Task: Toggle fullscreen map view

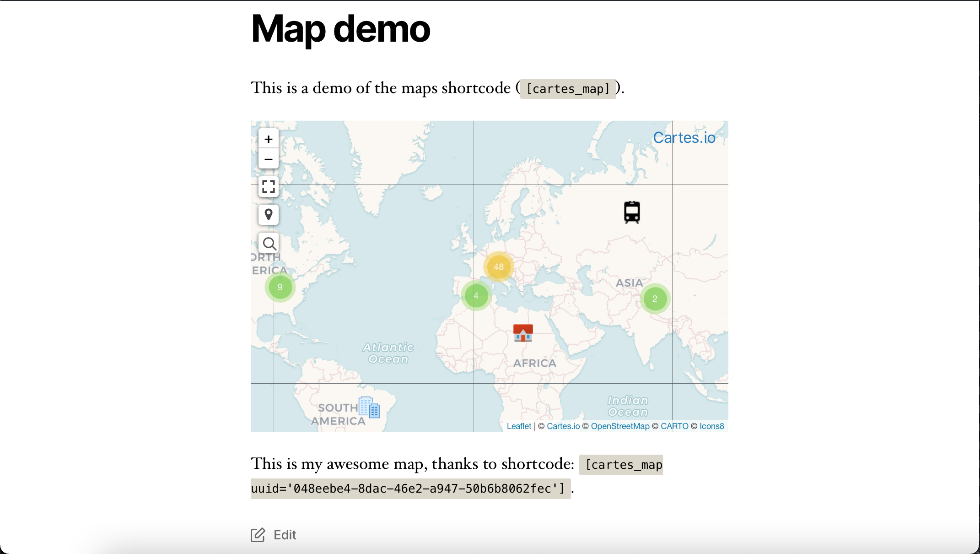Action: tap(269, 186)
